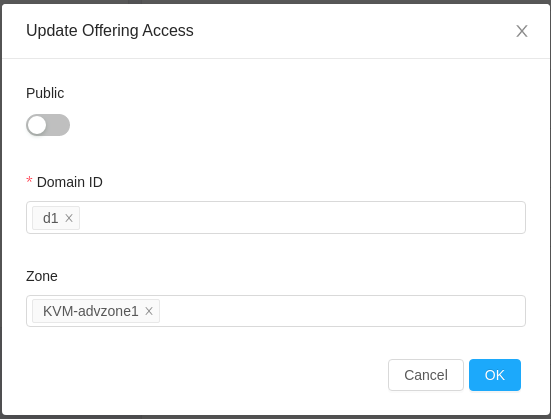Click the Domain ID label

click(x=70, y=182)
